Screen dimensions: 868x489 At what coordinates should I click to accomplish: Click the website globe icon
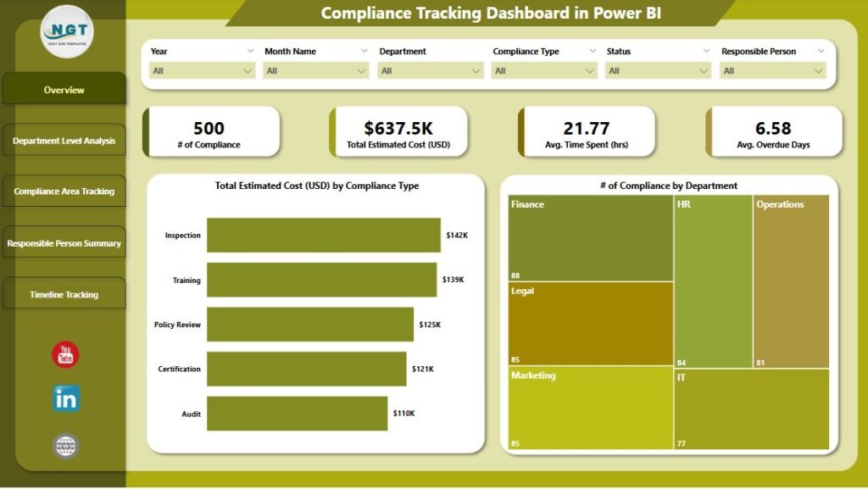(64, 444)
